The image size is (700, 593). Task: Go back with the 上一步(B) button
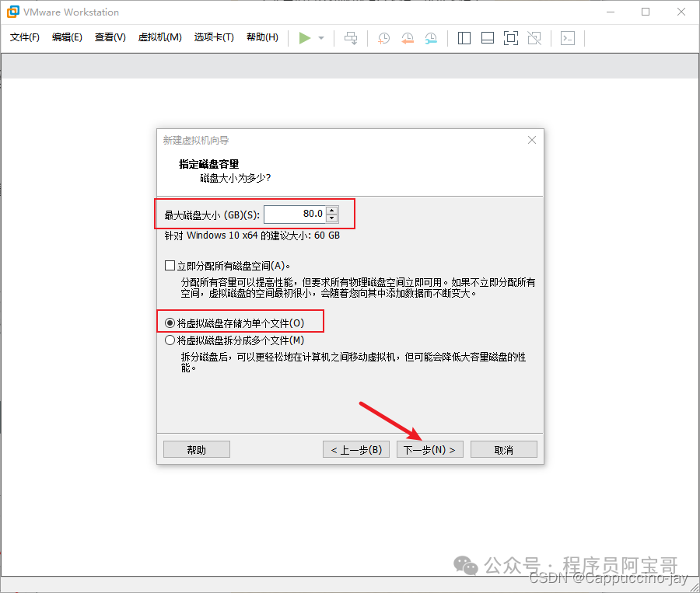[x=356, y=449]
